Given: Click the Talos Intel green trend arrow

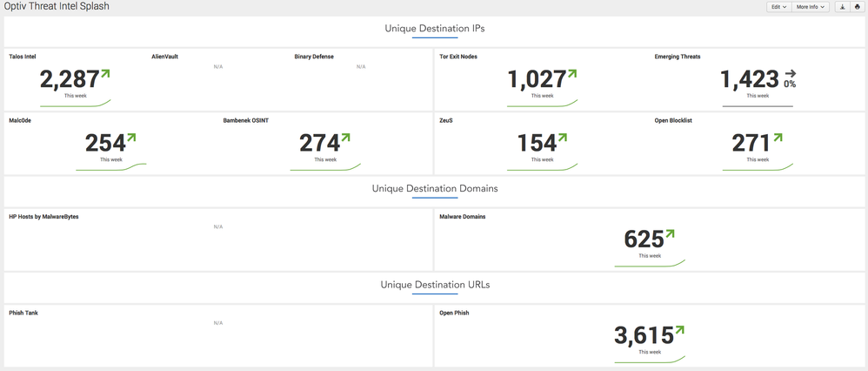Looking at the screenshot, I should (x=105, y=75).
